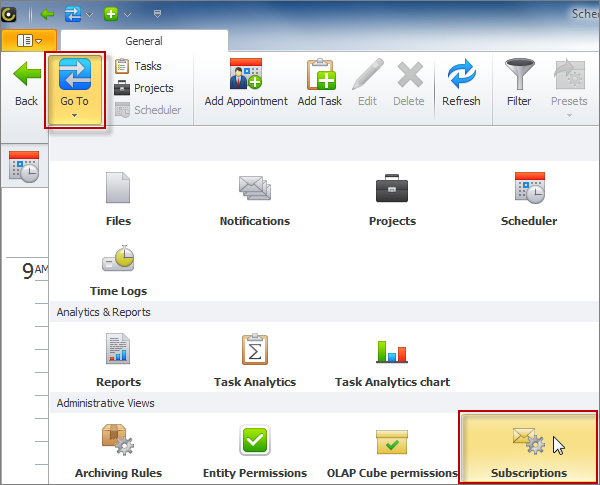Image resolution: width=600 pixels, height=485 pixels.
Task: Click the scheduler calendar icon in left panel
Action: click(24, 167)
